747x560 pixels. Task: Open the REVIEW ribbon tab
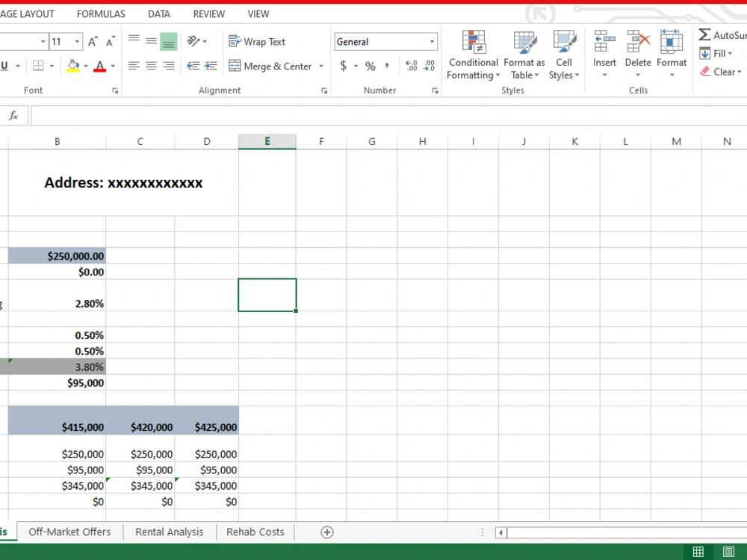(x=208, y=14)
